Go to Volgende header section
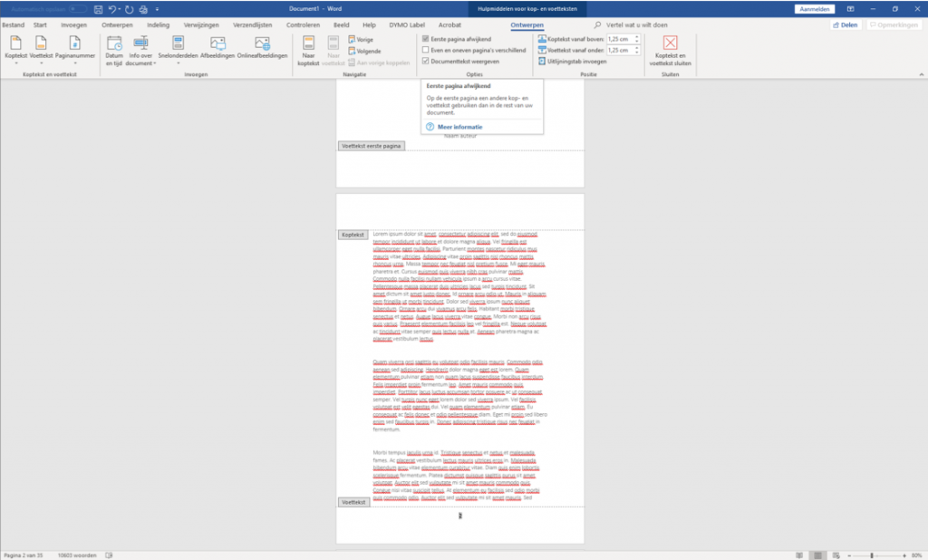The image size is (928, 560). point(362,52)
